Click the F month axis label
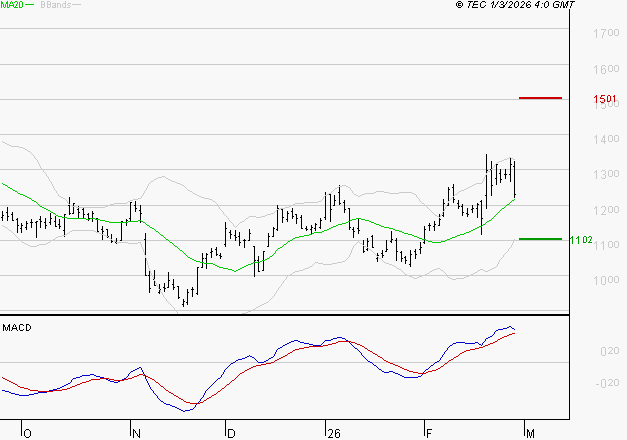 click(429, 434)
